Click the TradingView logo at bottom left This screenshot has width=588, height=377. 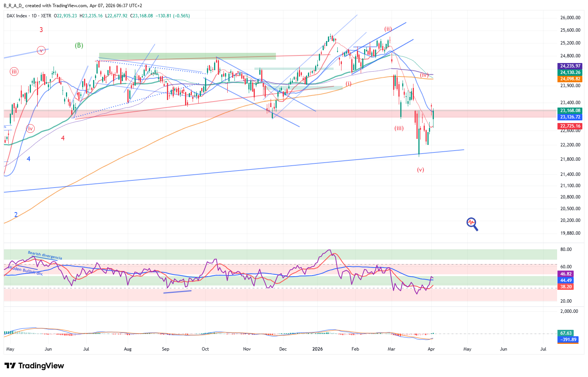click(x=34, y=366)
